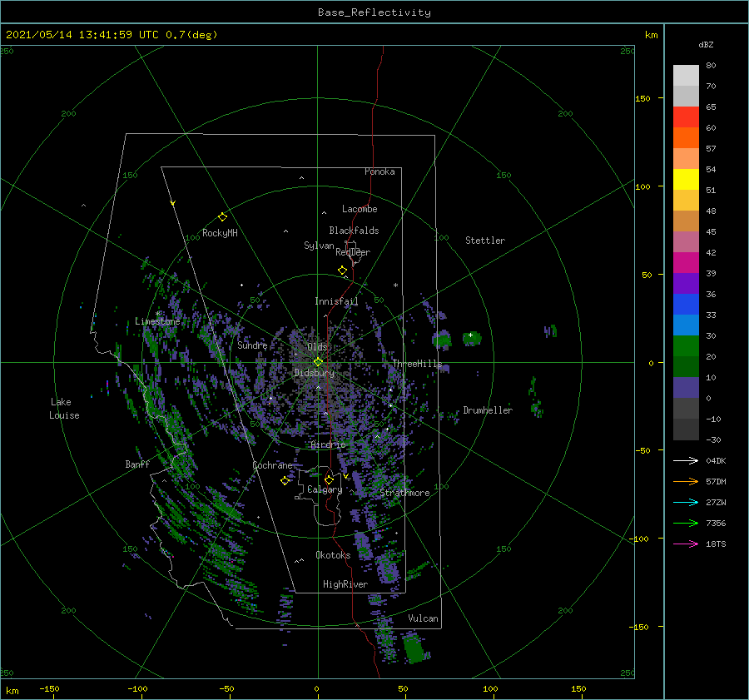Click the yellow diamond marker inside Calgary
Image resolution: width=749 pixels, height=700 pixels.
coord(329,479)
